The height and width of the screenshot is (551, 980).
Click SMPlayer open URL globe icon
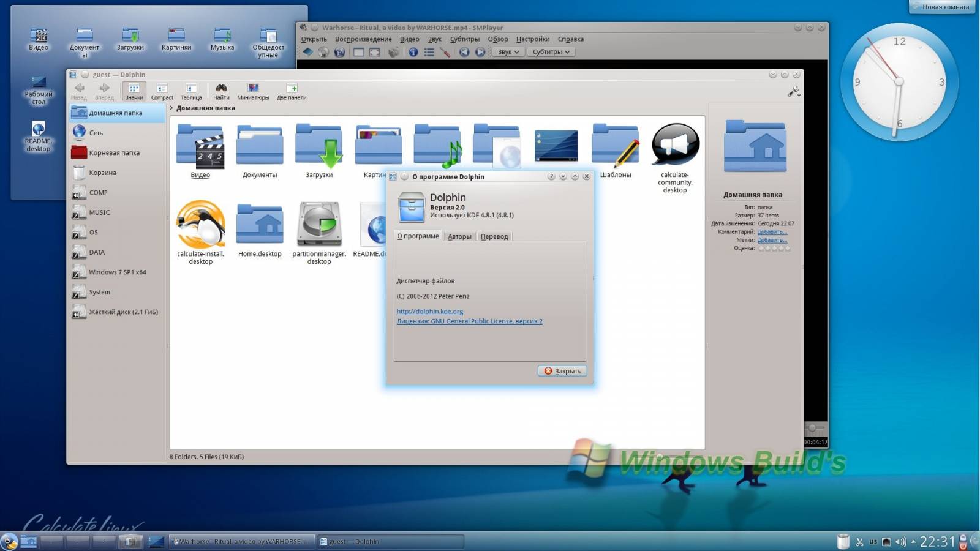pos(339,52)
